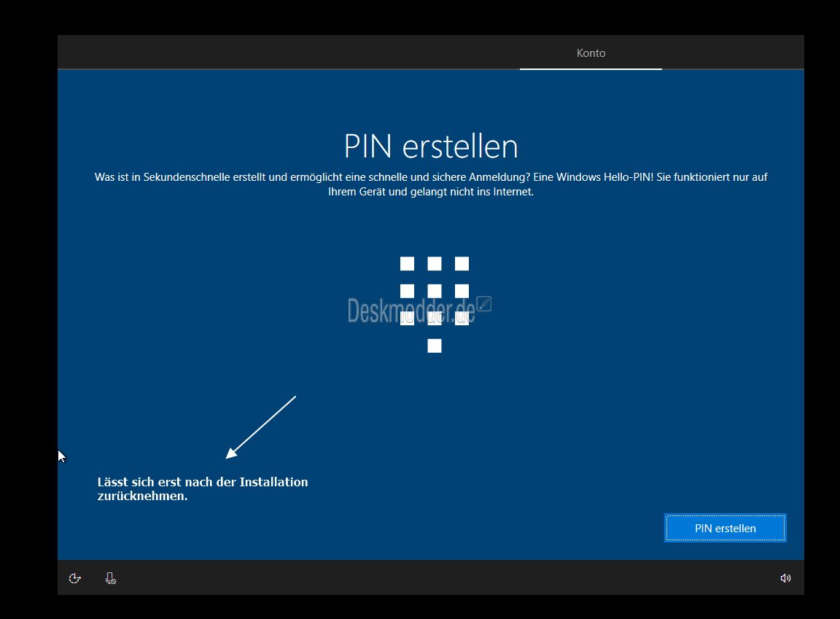Click the Deskmodder.de watermark text
840x619 pixels.
tap(411, 312)
